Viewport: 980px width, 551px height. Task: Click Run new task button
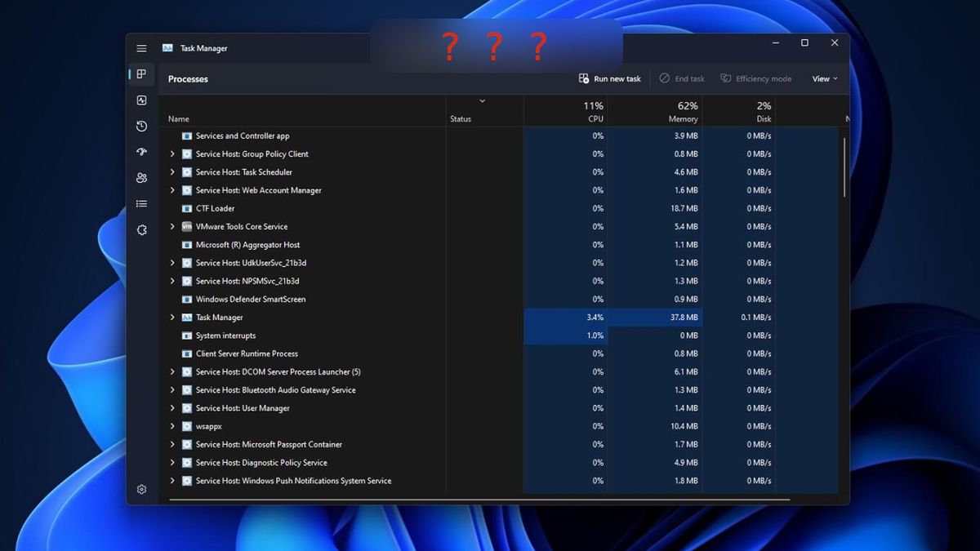click(610, 79)
